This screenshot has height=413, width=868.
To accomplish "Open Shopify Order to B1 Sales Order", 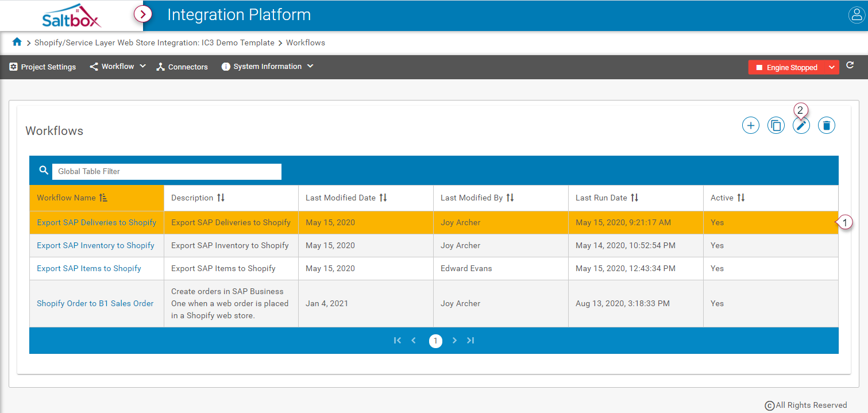I will [x=95, y=303].
